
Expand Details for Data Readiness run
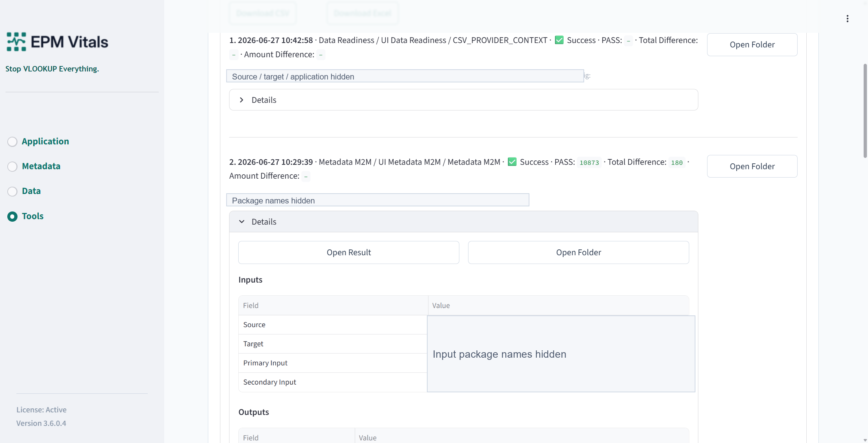click(463, 100)
